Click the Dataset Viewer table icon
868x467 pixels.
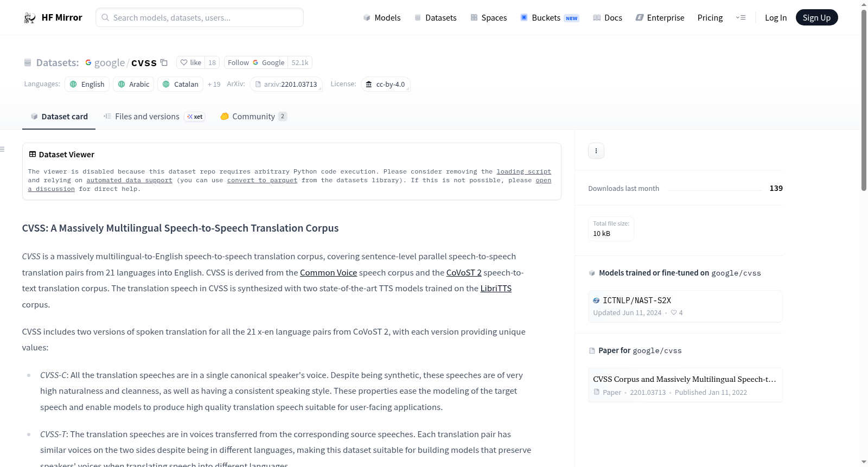pos(33,155)
